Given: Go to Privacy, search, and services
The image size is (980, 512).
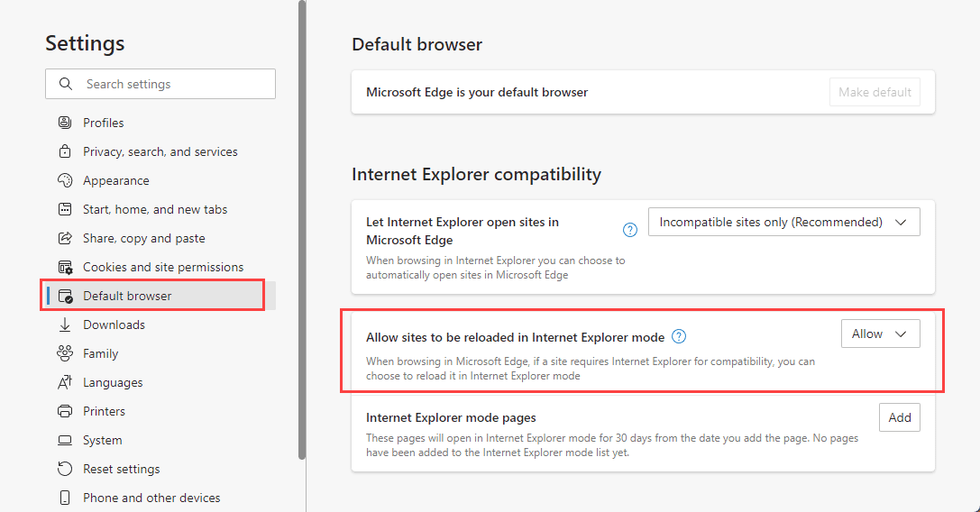Looking at the screenshot, I should point(160,151).
